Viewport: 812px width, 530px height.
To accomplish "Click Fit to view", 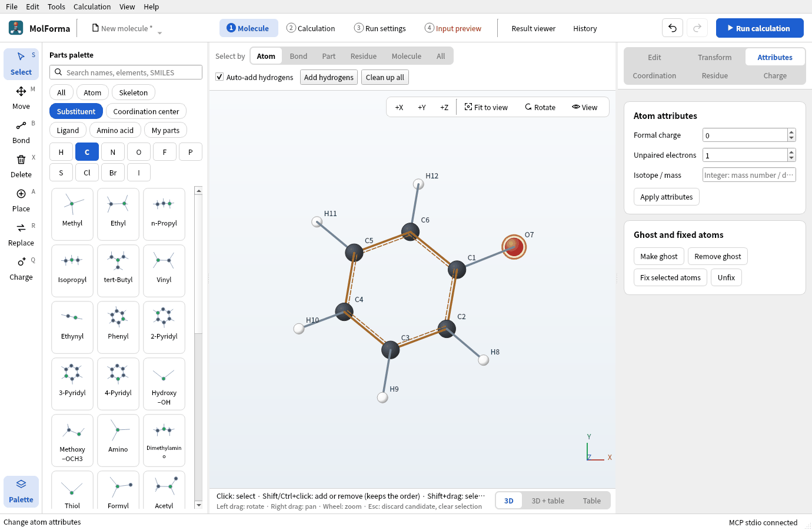I will pyautogui.click(x=486, y=107).
